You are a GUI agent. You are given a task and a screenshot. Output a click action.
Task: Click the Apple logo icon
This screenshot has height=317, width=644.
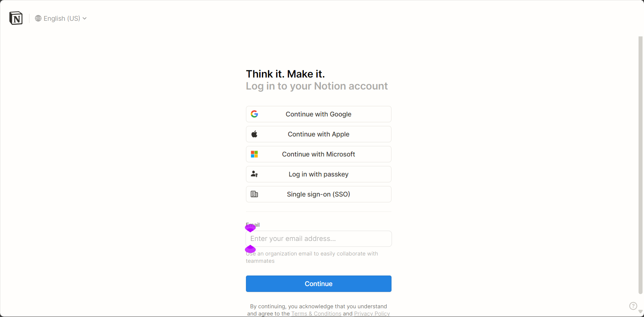[254, 134]
